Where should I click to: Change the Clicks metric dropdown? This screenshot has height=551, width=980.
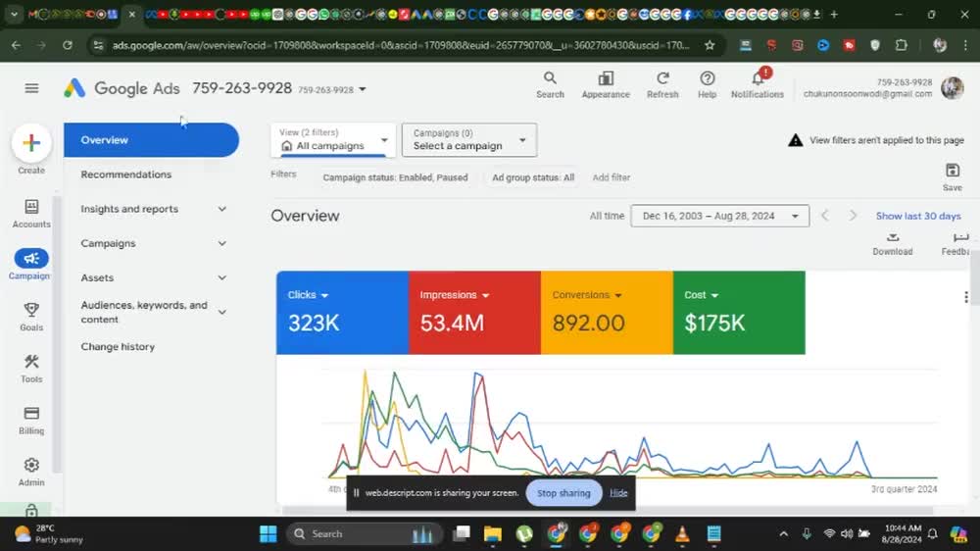[308, 294]
